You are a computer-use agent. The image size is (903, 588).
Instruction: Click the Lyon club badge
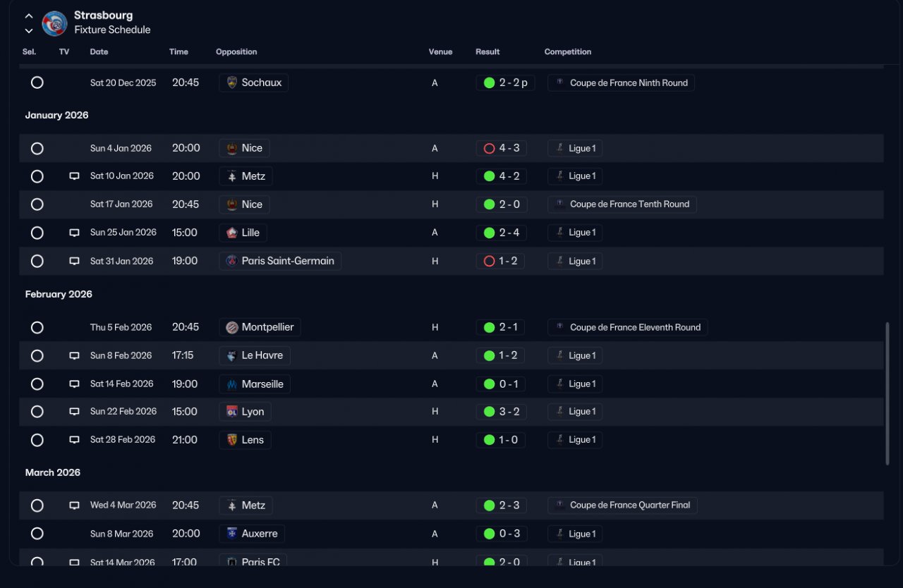tap(231, 412)
